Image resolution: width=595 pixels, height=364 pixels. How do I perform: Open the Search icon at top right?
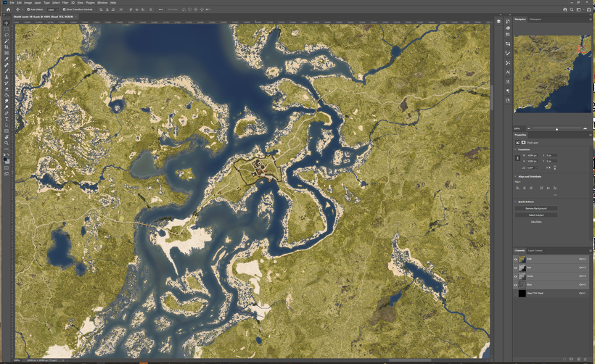pyautogui.click(x=573, y=9)
